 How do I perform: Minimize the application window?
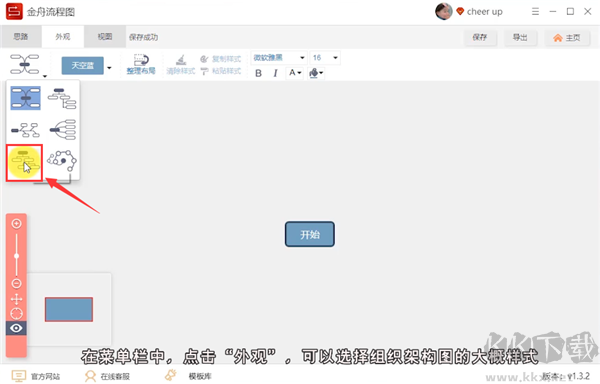tap(553, 11)
